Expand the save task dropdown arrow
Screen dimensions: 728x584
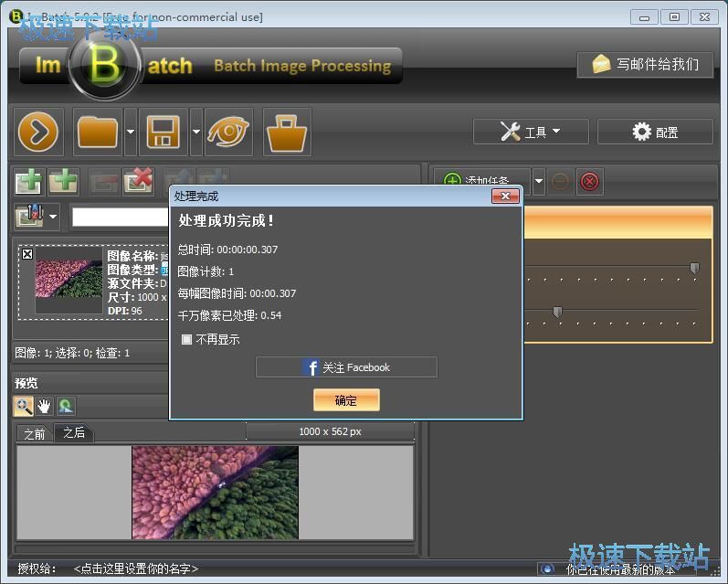coord(196,132)
